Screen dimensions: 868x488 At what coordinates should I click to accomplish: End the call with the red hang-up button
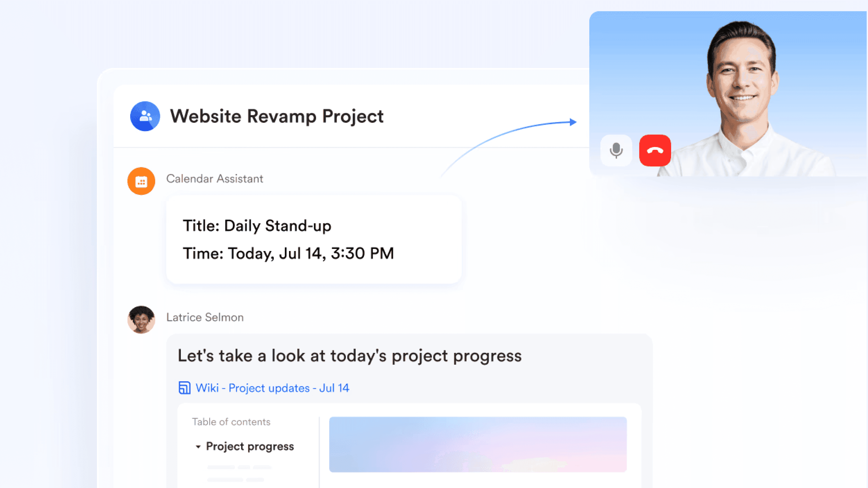[x=655, y=150]
